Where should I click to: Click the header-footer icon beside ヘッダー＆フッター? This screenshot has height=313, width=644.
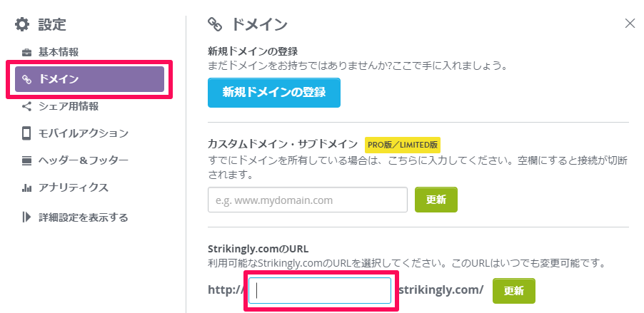[x=26, y=160]
